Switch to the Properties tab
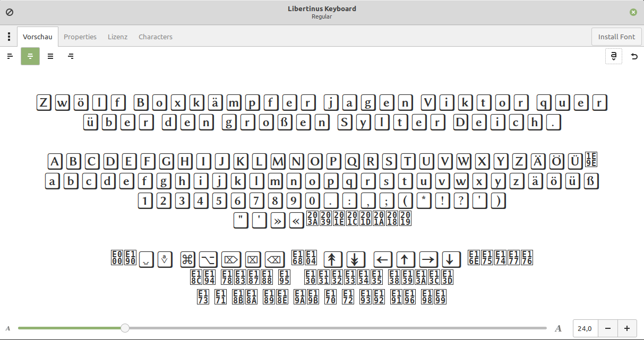 (80, 37)
